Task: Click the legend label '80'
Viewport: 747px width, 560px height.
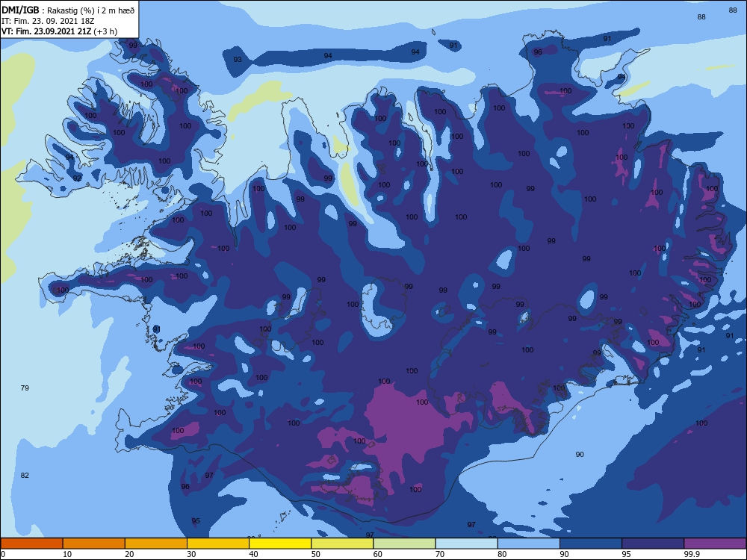Action: click(x=502, y=554)
